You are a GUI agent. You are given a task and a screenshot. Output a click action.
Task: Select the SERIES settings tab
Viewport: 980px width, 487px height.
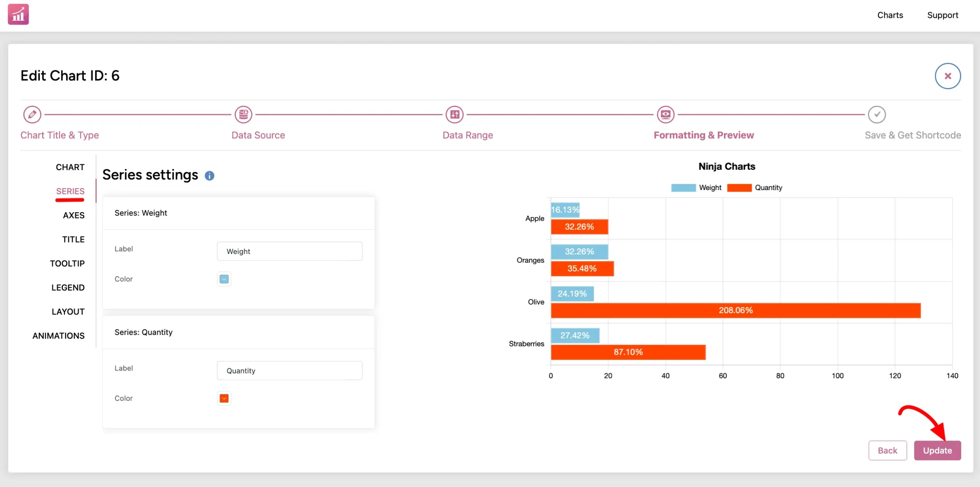[x=70, y=191]
